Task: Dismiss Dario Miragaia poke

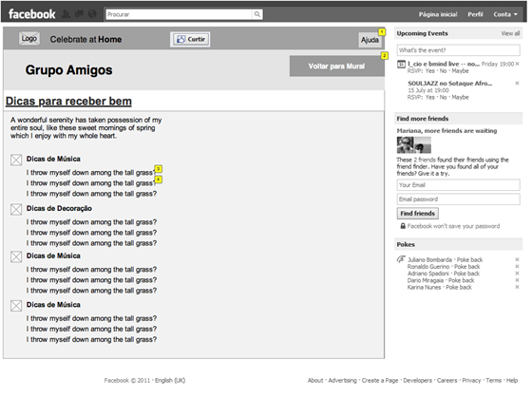Action: [517, 280]
